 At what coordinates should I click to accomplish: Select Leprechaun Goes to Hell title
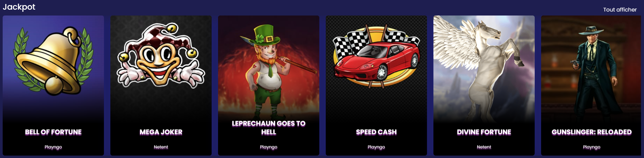[x=269, y=128]
